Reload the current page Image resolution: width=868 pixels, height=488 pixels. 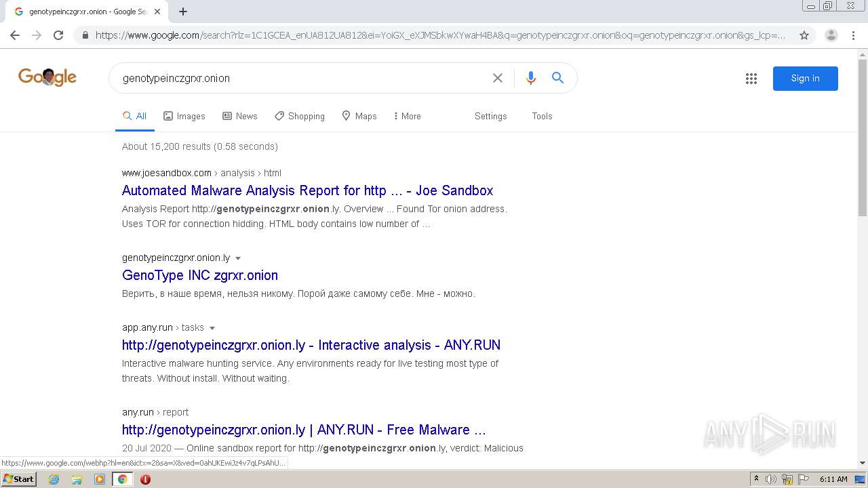(58, 35)
